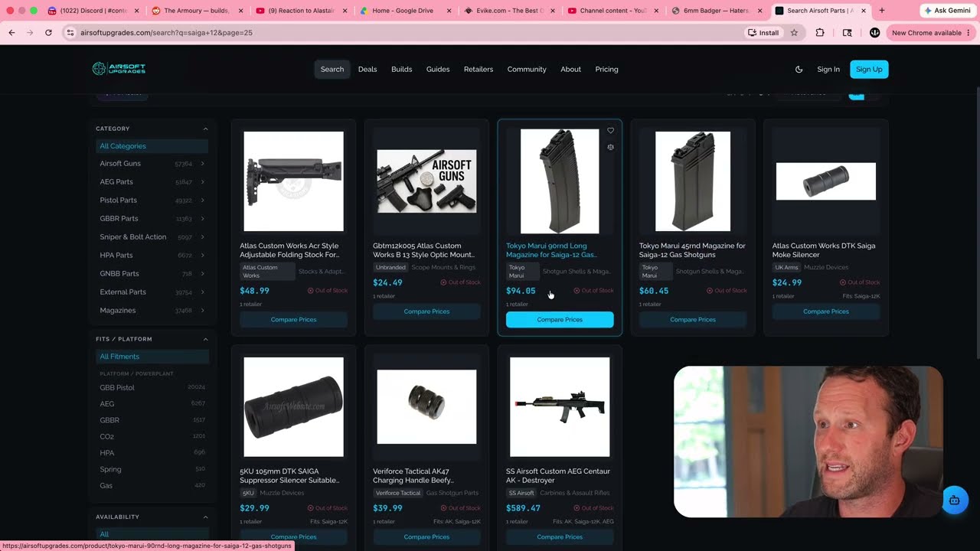Click site info icon in address bar
Image resolution: width=980 pixels, height=551 pixels.
click(70, 33)
